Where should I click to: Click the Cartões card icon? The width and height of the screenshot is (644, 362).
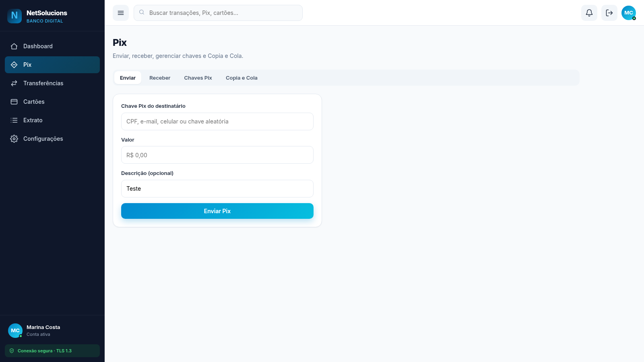pyautogui.click(x=14, y=102)
